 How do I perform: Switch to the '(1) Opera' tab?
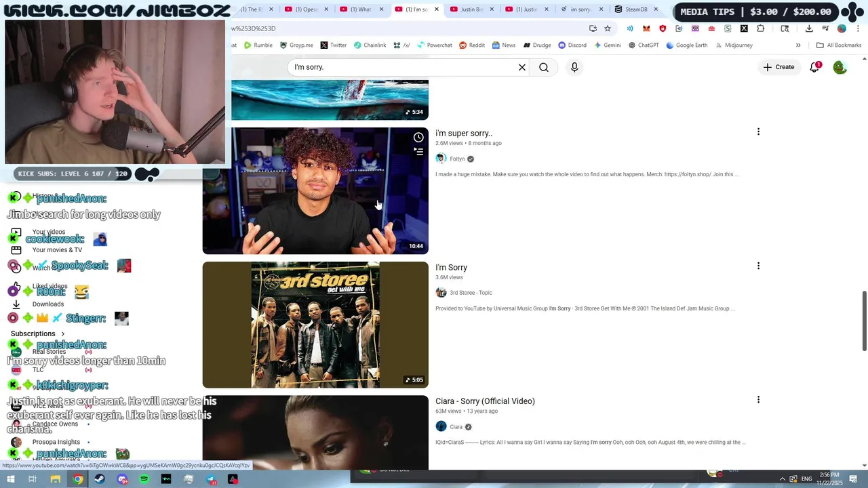point(306,9)
